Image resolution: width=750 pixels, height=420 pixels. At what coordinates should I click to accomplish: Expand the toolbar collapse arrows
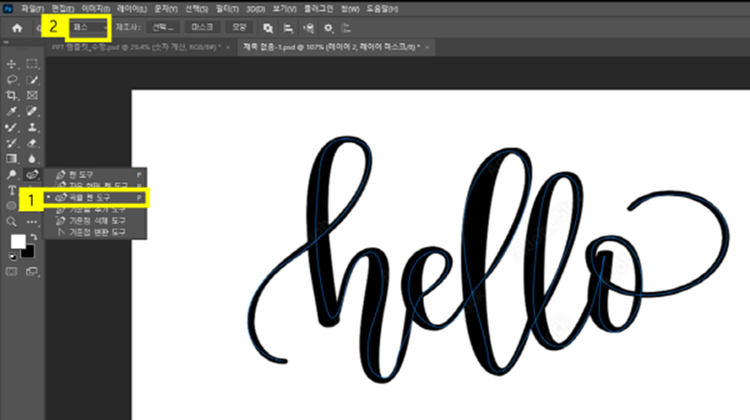pyautogui.click(x=6, y=43)
